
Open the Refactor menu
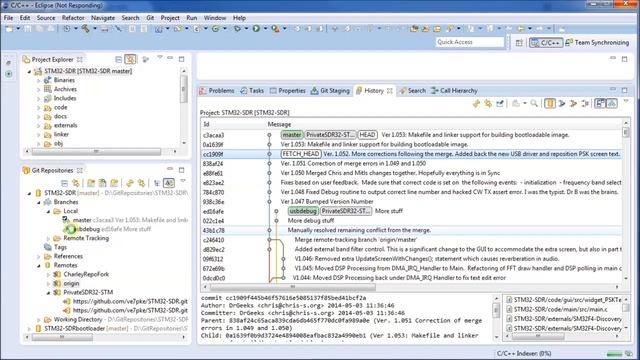73,18
